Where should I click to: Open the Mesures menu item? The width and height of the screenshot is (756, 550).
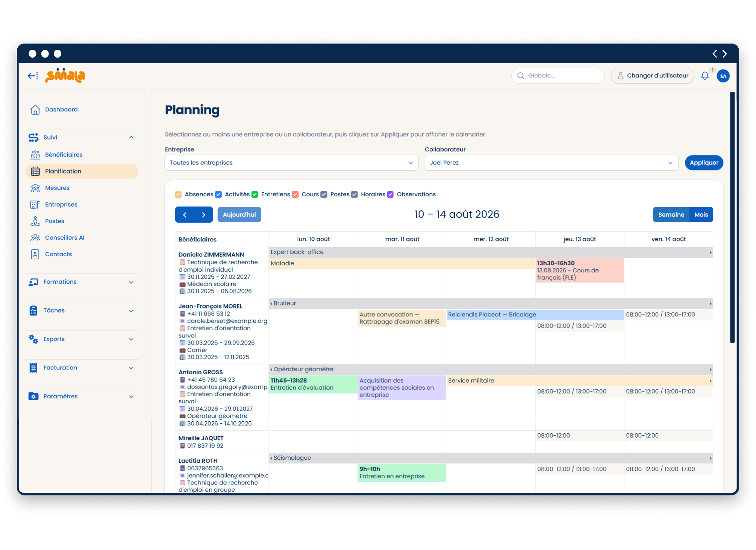pyautogui.click(x=82, y=188)
